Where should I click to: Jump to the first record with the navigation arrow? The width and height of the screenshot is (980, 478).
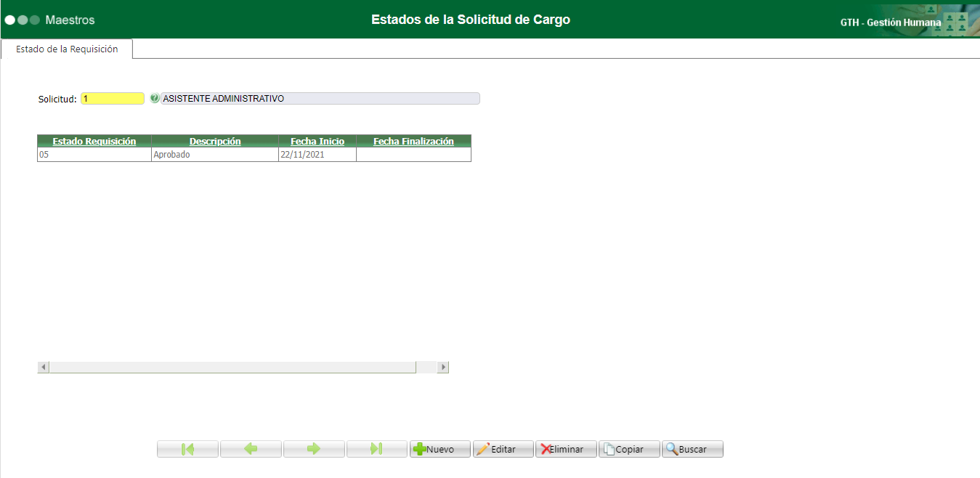pyautogui.click(x=187, y=448)
